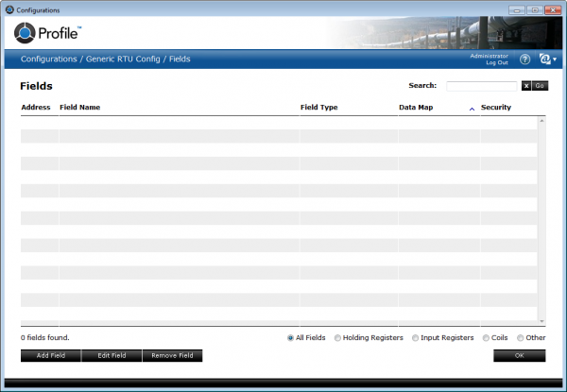Click the '0 fields found.' status text
Image resolution: width=567 pixels, height=392 pixels.
[44, 338]
